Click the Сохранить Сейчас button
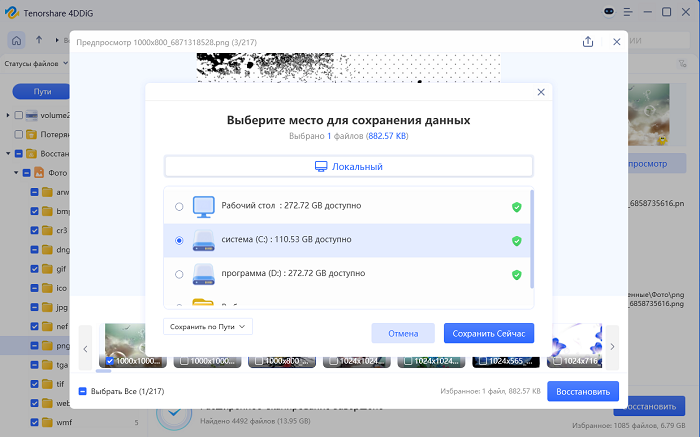The width and height of the screenshot is (700, 437). (x=489, y=333)
